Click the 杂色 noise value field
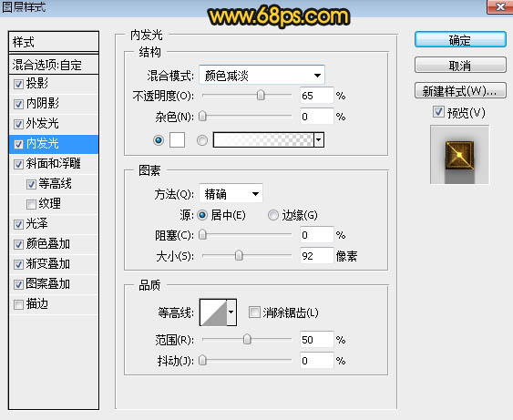 pos(317,117)
